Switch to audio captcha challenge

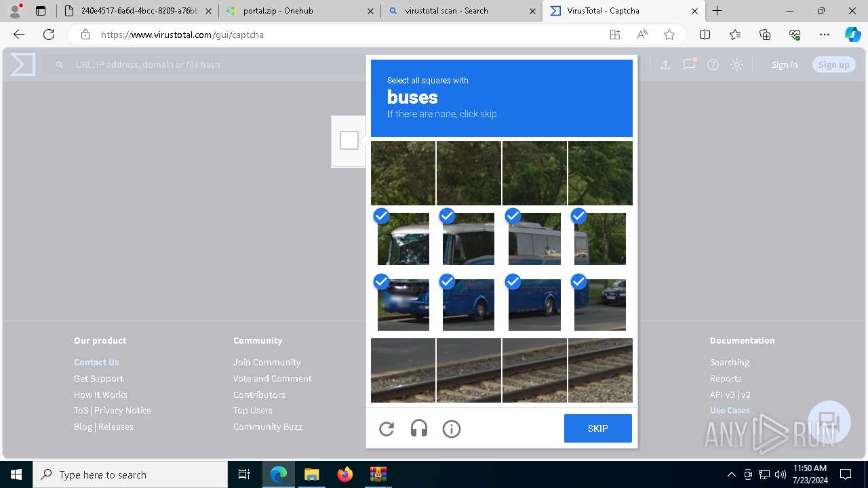click(419, 428)
